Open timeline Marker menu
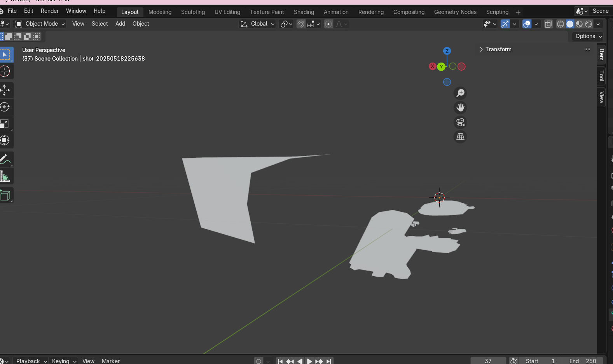 point(111,361)
